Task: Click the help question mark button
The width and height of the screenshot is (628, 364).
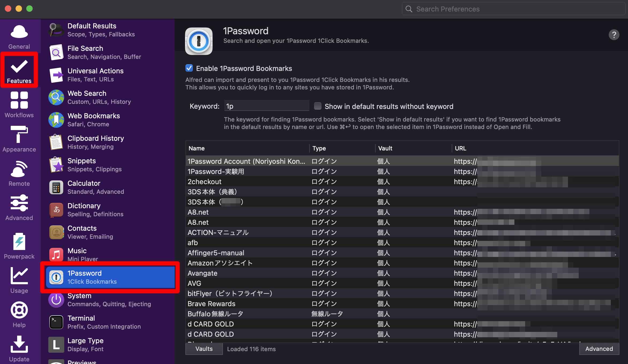Action: coord(614,35)
